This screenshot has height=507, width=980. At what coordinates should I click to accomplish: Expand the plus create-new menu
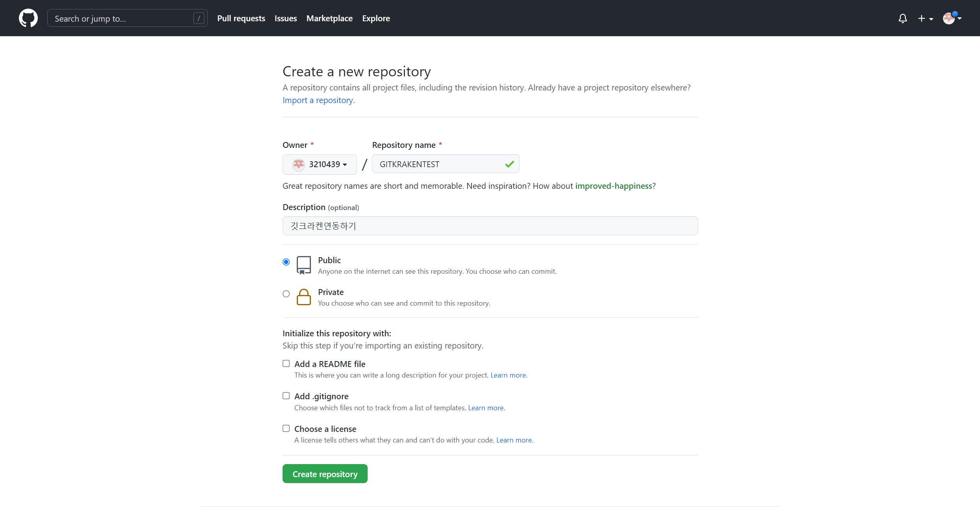pos(925,18)
